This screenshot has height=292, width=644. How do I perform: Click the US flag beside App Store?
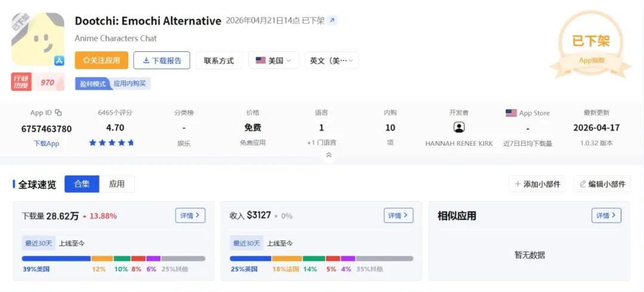pos(511,113)
